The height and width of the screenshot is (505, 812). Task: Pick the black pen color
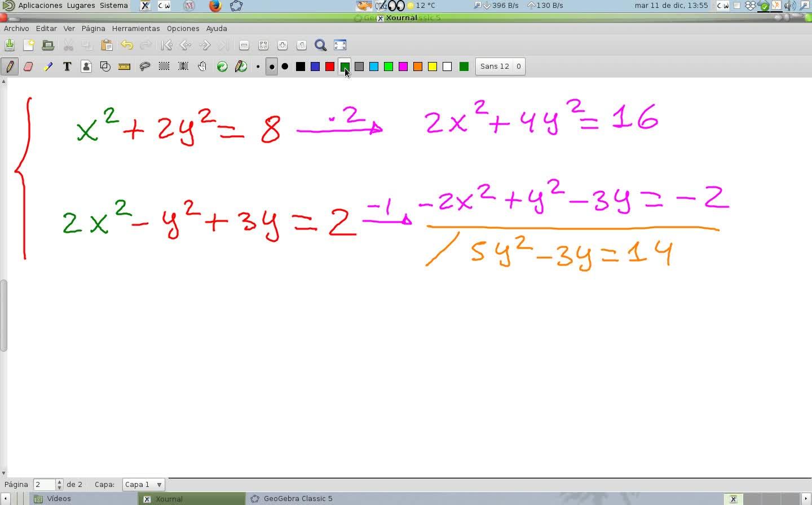301,67
